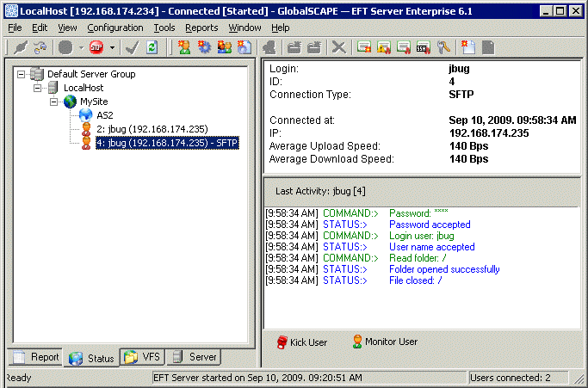
Task: Click the remote connection network toolbar icon
Action: 40,47
